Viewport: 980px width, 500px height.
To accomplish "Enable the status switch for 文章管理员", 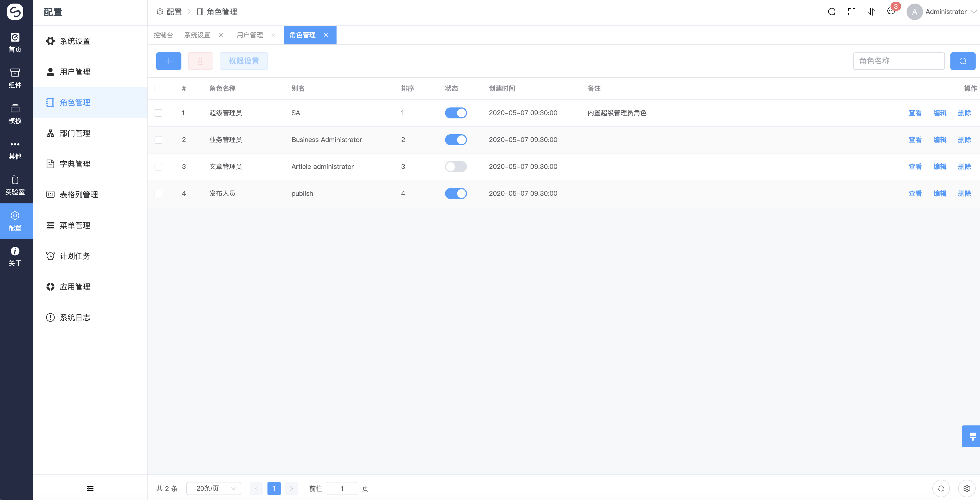I will pyautogui.click(x=456, y=166).
